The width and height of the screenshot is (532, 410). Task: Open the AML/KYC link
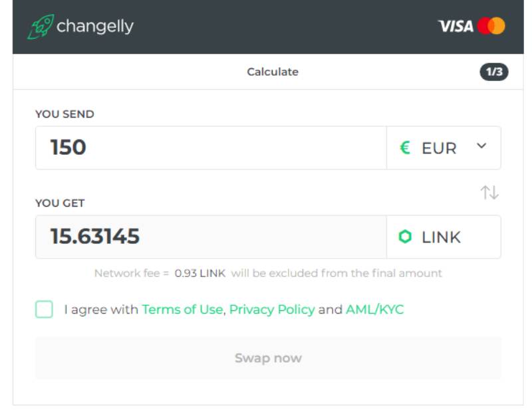[x=374, y=310]
